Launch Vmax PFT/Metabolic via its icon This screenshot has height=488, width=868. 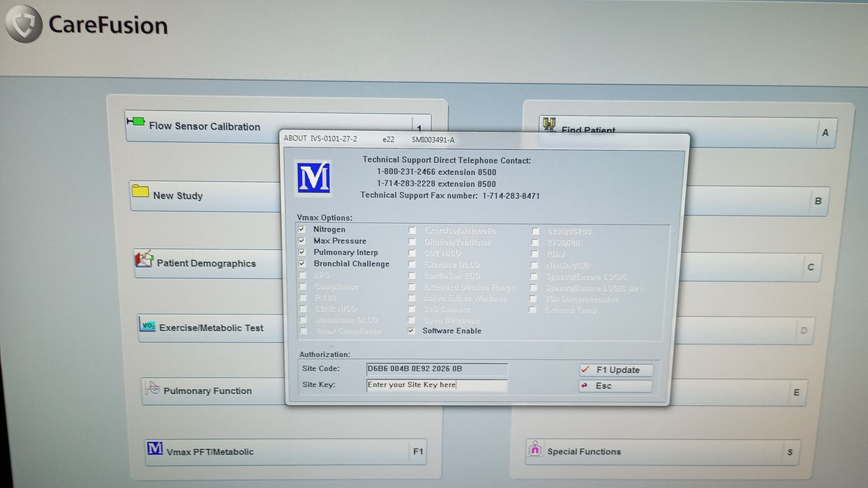155,448
